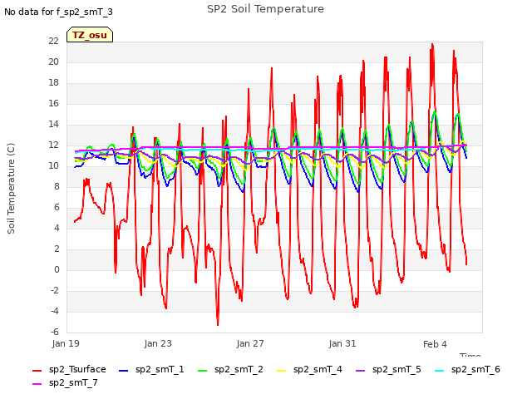The width and height of the screenshot is (532, 399).
Task: Click the 12 y-axis tick label
Action: (x=53, y=145)
